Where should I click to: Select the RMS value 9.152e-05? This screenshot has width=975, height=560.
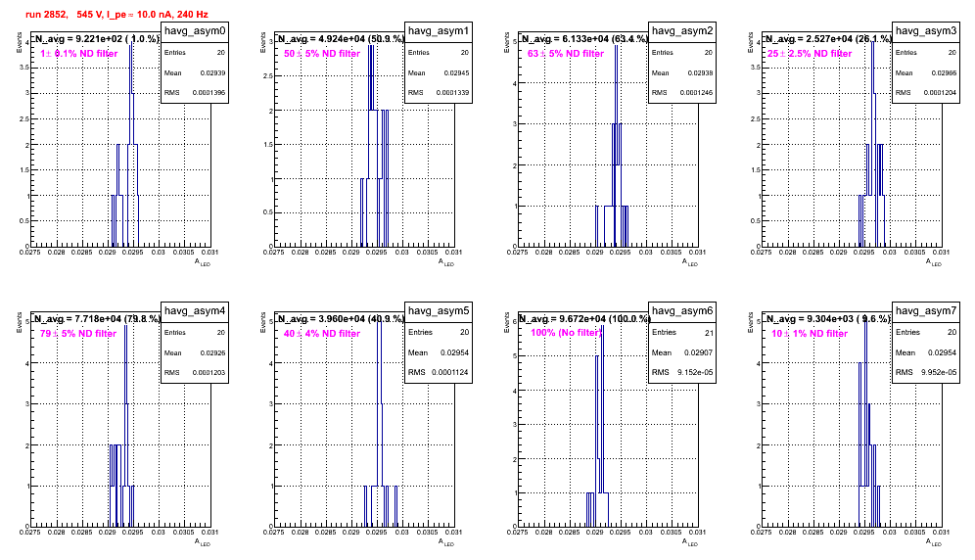[696, 373]
